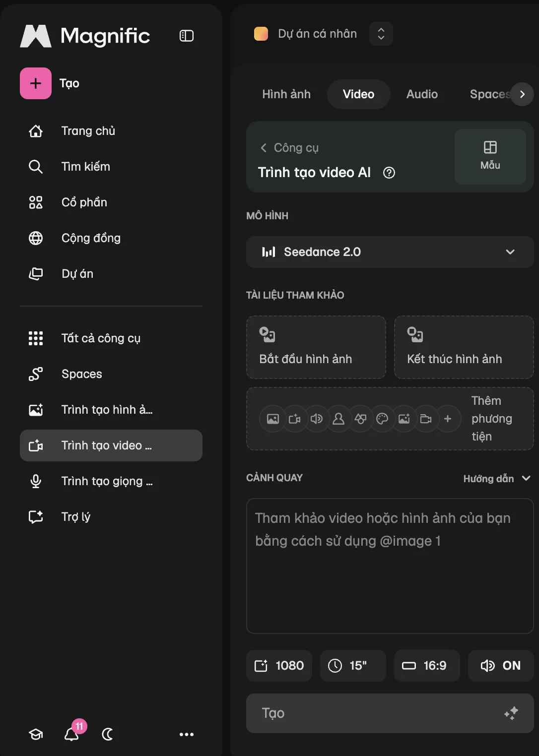Click the Dự án cá nhân color avatar
Image resolution: width=539 pixels, height=756 pixels.
(x=261, y=34)
